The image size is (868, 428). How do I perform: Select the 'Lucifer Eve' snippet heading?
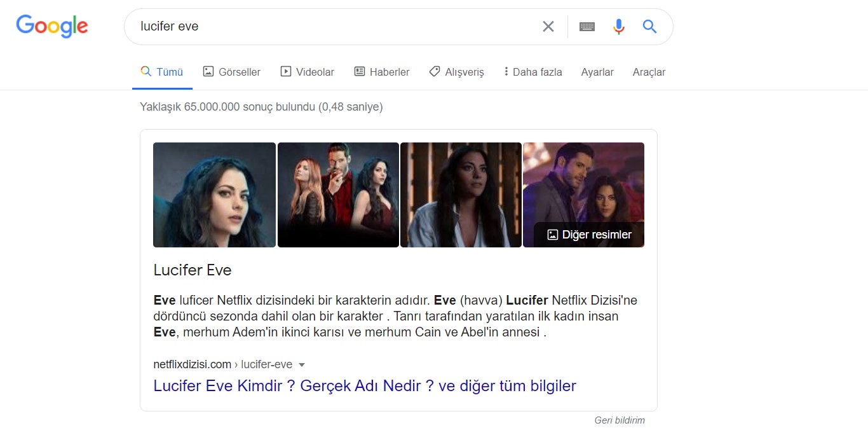(x=193, y=270)
